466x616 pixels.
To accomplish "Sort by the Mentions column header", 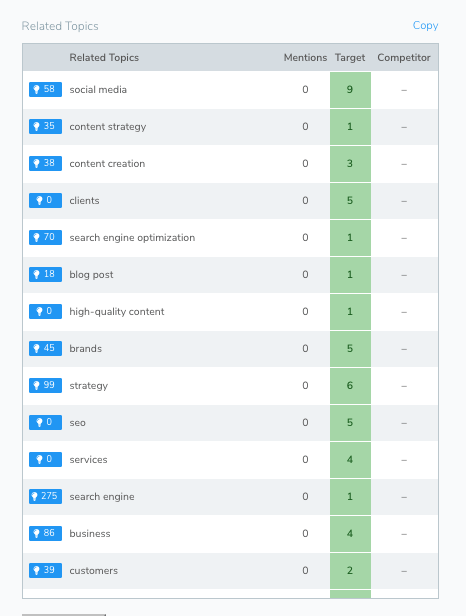I will coord(305,57).
